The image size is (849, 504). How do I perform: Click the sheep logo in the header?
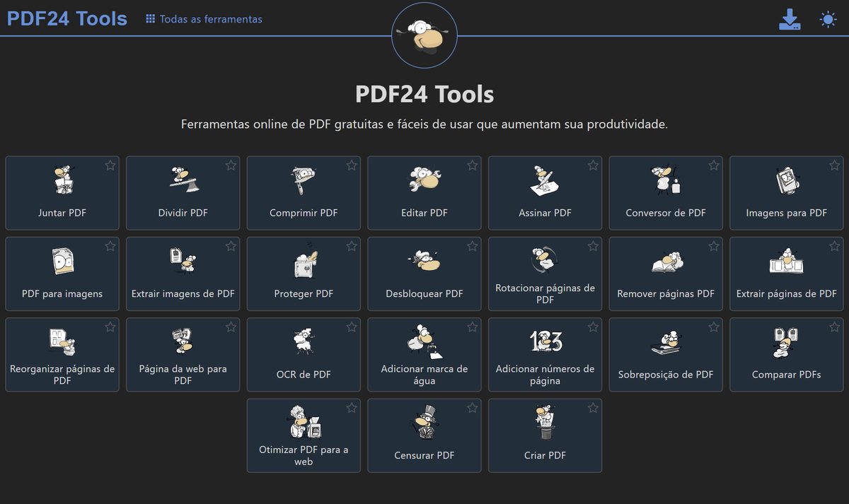coord(424,35)
